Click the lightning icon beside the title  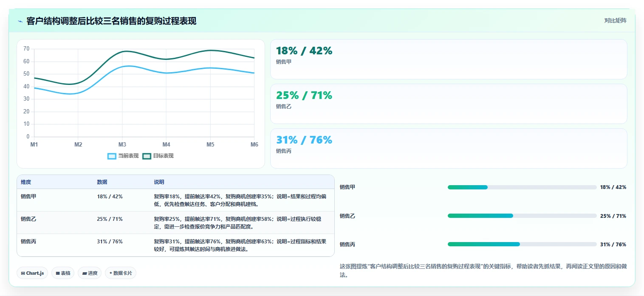[20, 21]
